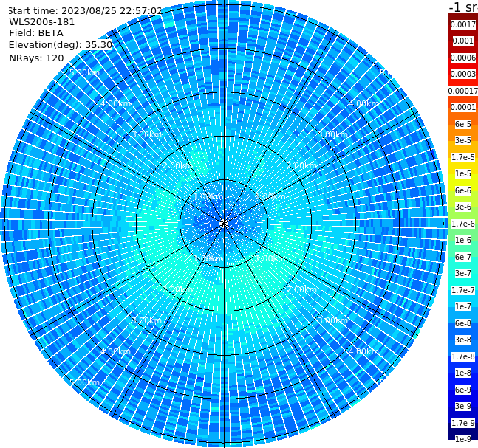Click the 'NRays: 120' text
The width and height of the screenshot is (478, 448).
click(36, 58)
